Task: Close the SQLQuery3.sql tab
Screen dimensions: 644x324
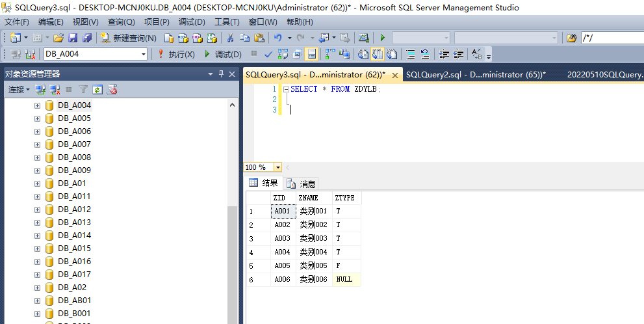Action: (x=395, y=75)
